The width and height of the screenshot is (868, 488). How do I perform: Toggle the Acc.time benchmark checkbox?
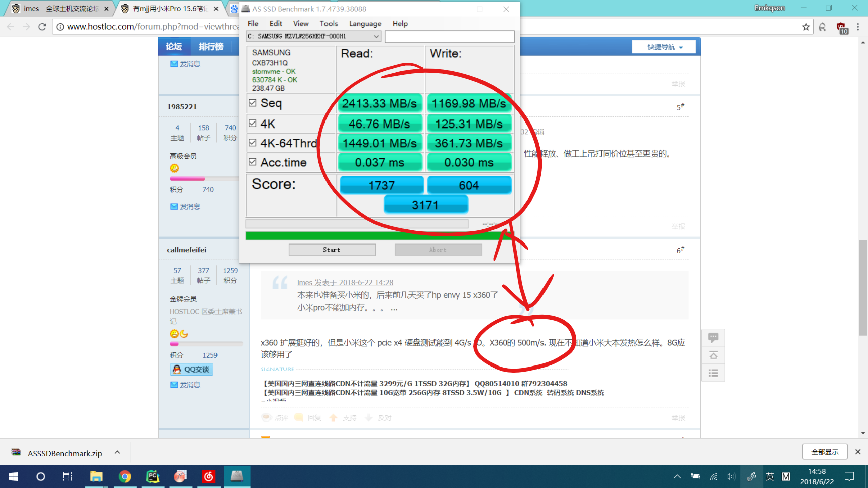tap(253, 162)
